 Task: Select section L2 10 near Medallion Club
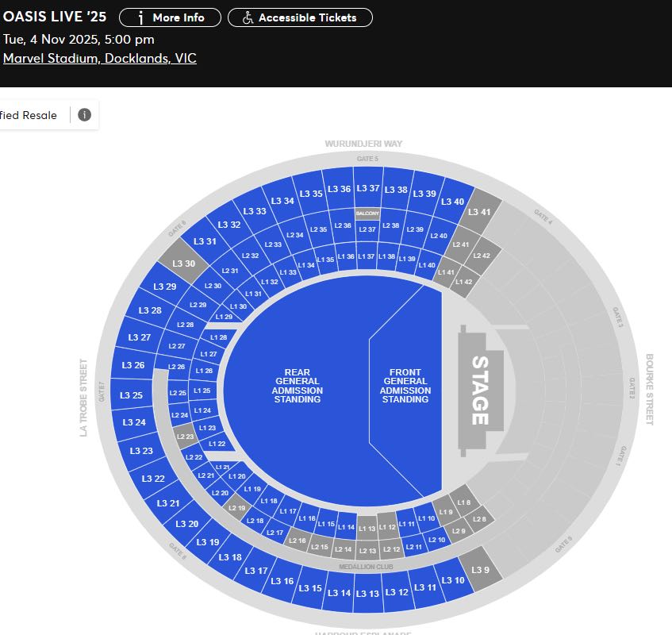click(437, 540)
